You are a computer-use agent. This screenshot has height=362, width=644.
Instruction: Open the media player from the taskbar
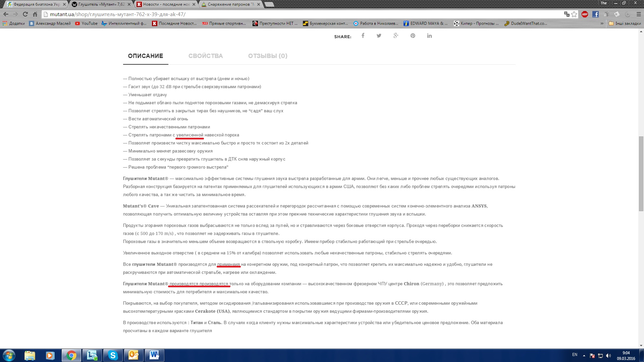[50, 355]
